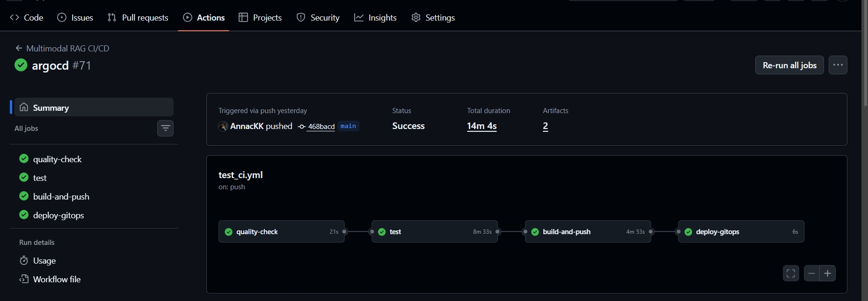This screenshot has height=301, width=868.
Task: Zoom out the workflow graph
Action: click(812, 273)
